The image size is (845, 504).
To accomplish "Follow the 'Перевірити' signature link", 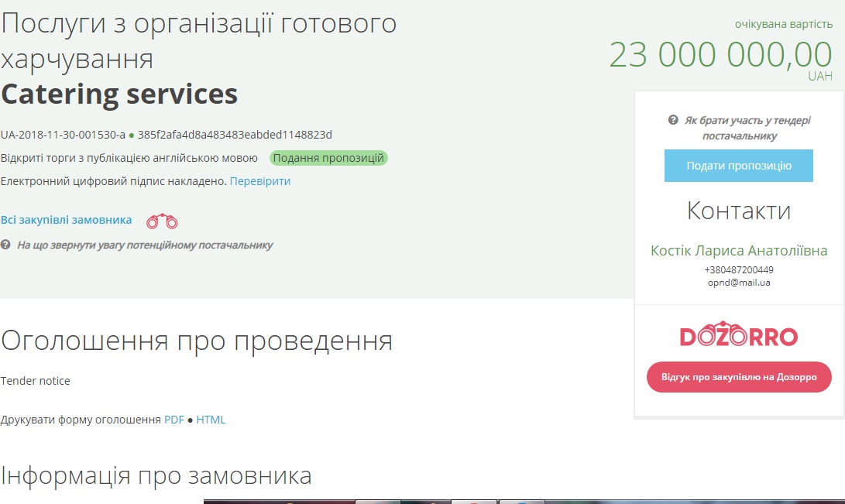I will [260, 181].
